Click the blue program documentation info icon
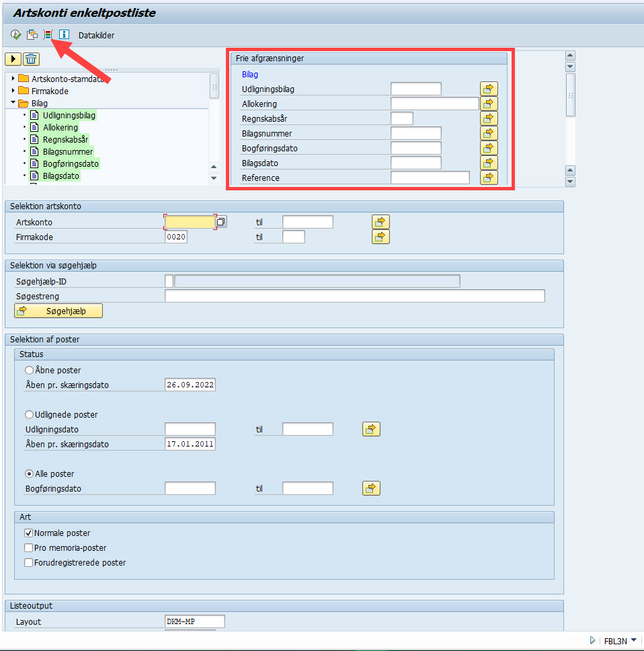The height and width of the screenshot is (651, 644). point(64,35)
